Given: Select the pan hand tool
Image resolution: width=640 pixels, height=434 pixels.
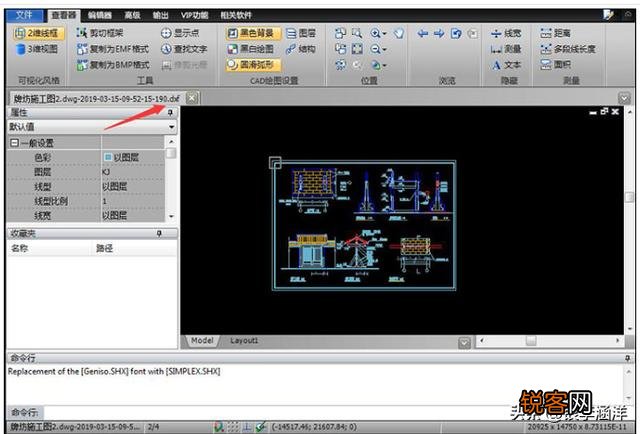Looking at the screenshot, I should click(x=399, y=33).
